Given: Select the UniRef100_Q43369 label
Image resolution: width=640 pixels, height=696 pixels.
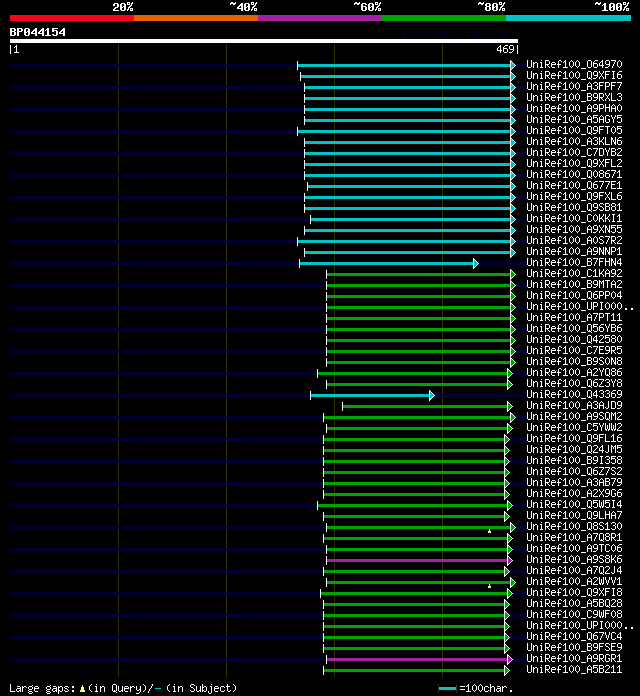Looking at the screenshot, I should [574, 394].
